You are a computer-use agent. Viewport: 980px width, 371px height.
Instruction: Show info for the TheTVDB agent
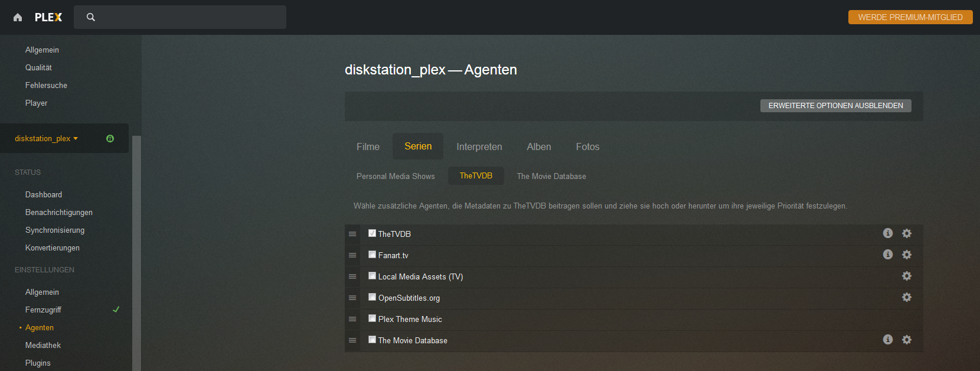point(888,233)
